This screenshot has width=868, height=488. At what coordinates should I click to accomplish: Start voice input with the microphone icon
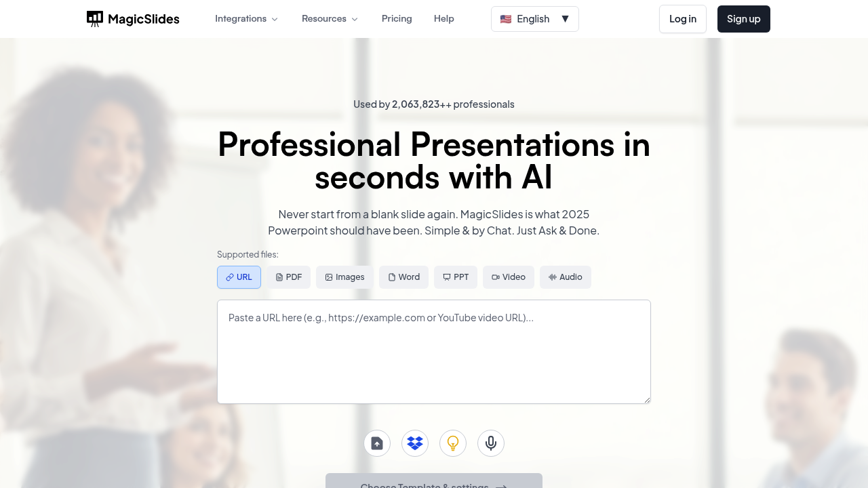[x=491, y=443]
